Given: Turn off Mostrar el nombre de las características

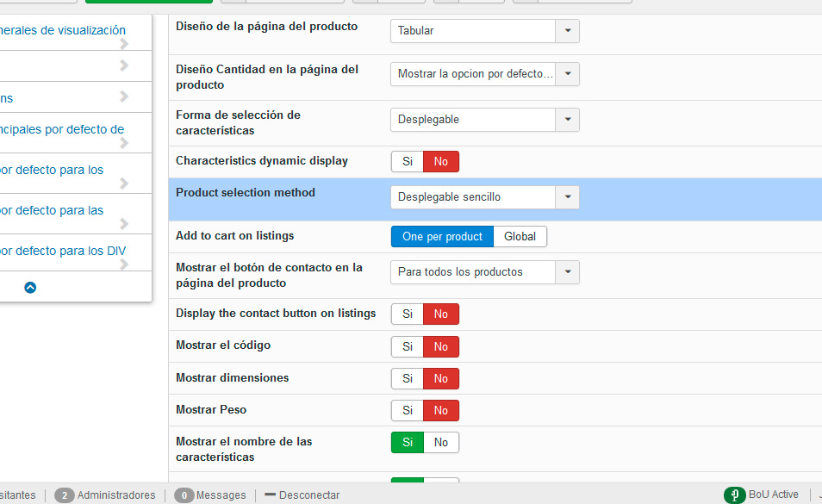Looking at the screenshot, I should [x=441, y=443].
